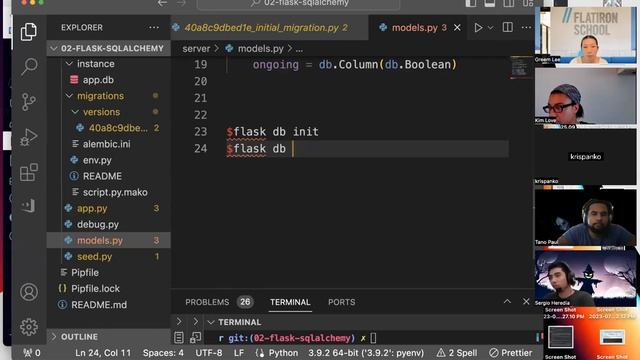
Task: Select Sergio Heredia's video thumbnail
Action: click(x=585, y=279)
